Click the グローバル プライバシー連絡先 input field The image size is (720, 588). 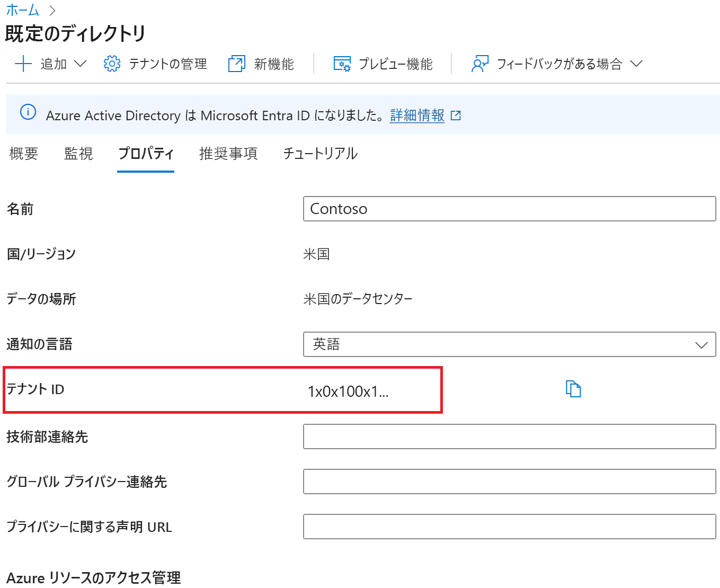pyautogui.click(x=509, y=482)
